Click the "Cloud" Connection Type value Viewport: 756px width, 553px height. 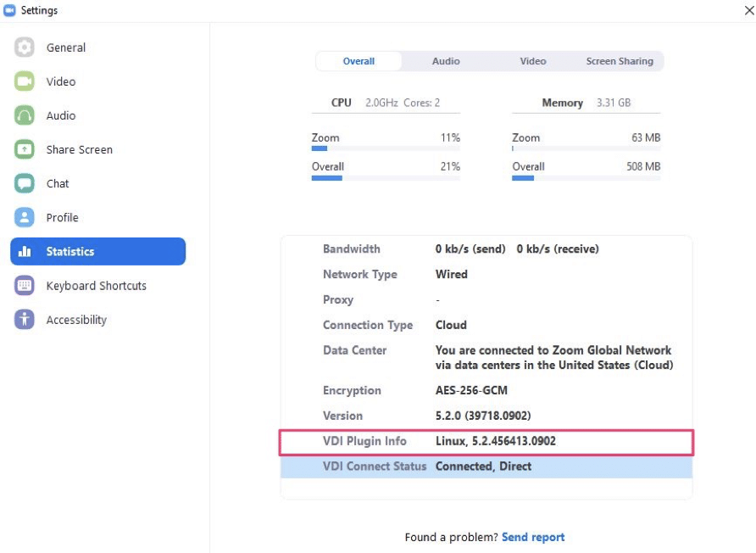pos(451,325)
